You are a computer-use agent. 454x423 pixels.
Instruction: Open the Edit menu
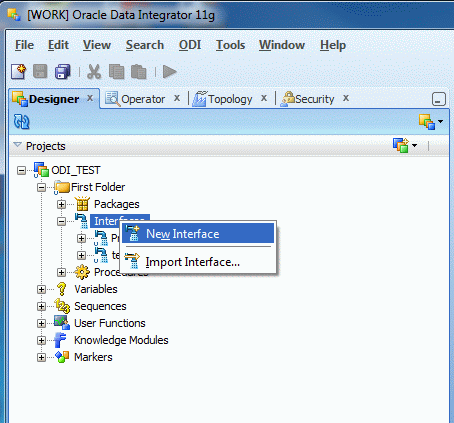58,45
